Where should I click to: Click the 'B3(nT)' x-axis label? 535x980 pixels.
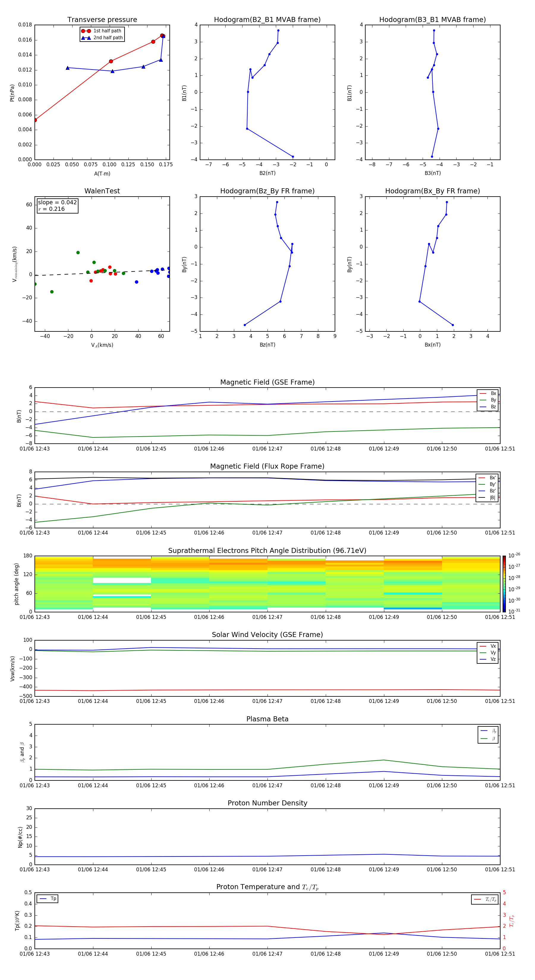tap(432, 173)
